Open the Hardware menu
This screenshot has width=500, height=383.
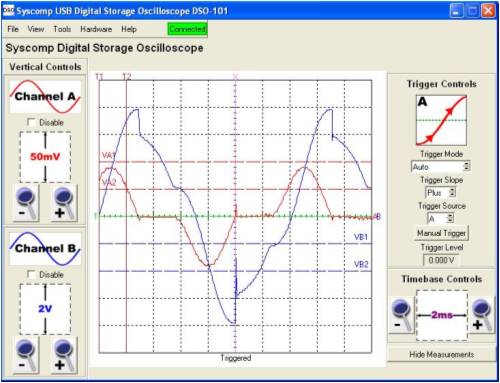pyautogui.click(x=96, y=29)
